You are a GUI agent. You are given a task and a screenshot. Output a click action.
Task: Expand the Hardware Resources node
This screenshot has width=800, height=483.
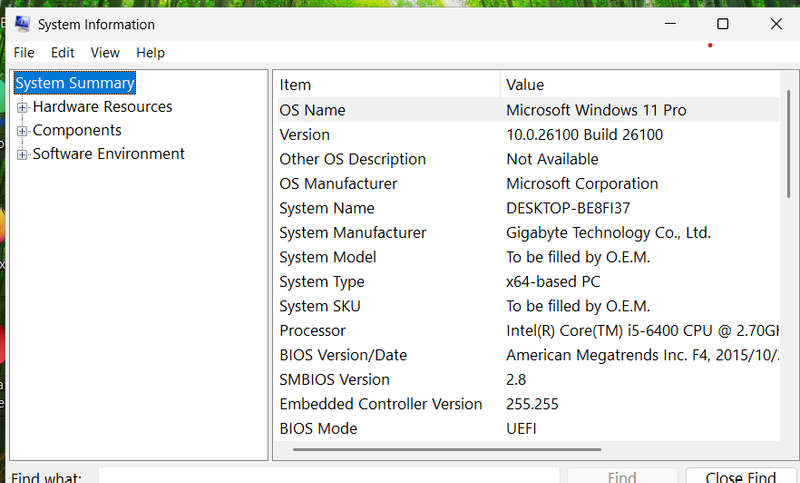tap(22, 107)
